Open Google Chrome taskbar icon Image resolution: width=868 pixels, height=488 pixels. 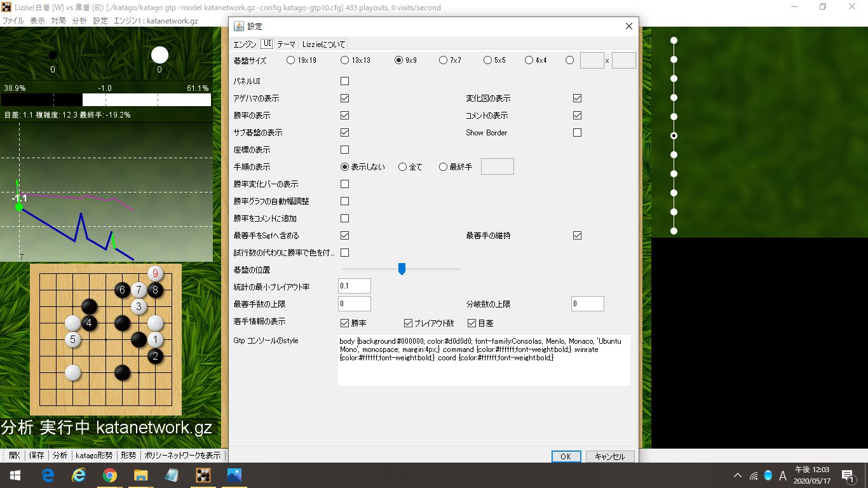[x=110, y=475]
